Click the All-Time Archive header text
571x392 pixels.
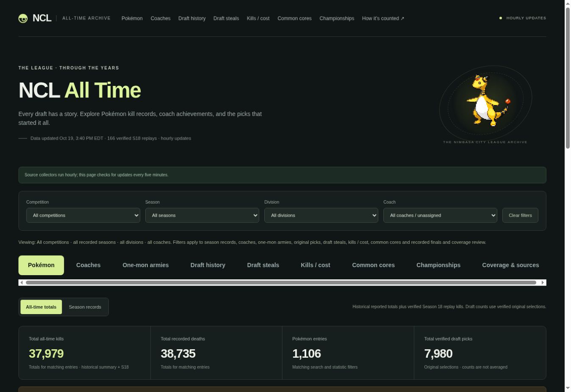pyautogui.click(x=86, y=18)
